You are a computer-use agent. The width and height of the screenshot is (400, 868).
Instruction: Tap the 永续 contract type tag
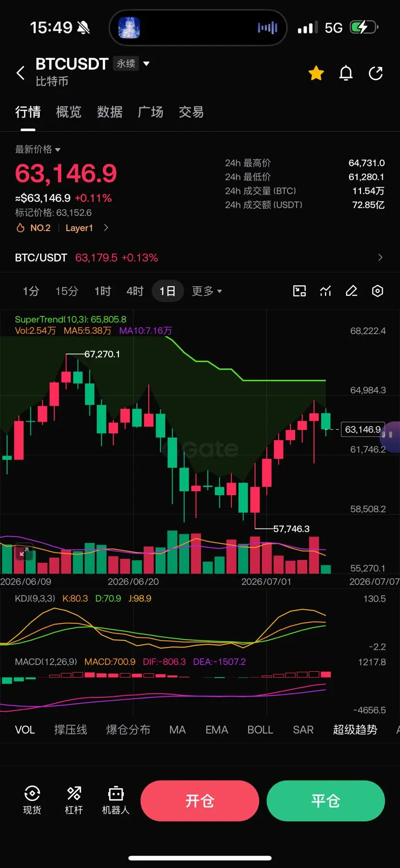(x=126, y=63)
